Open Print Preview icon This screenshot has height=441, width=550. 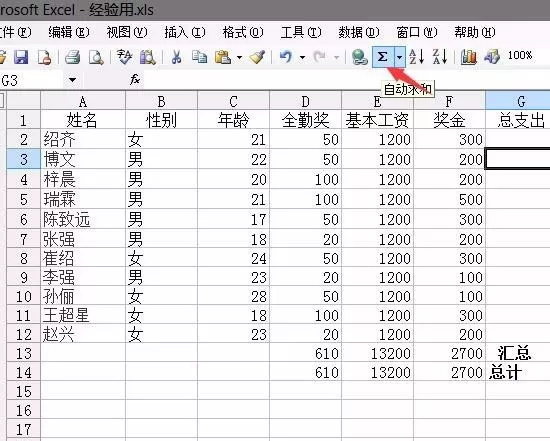(96, 57)
